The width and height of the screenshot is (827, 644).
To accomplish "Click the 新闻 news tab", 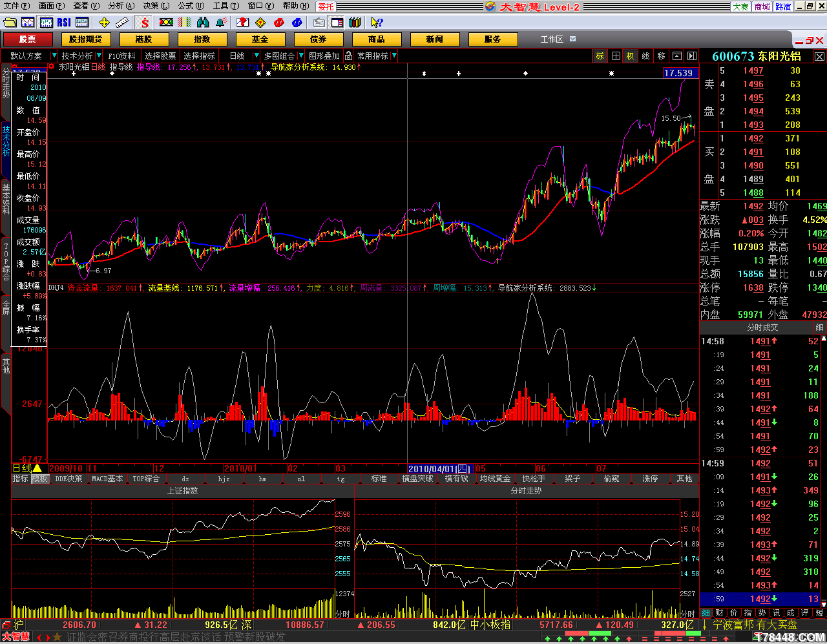I will pos(435,39).
